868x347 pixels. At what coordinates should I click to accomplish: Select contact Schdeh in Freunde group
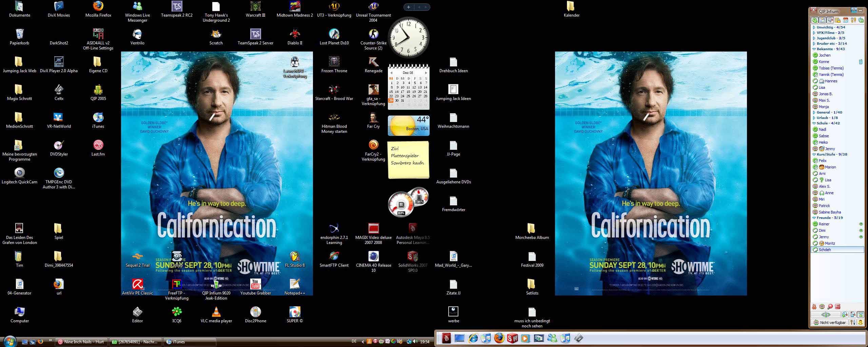[x=837, y=250]
